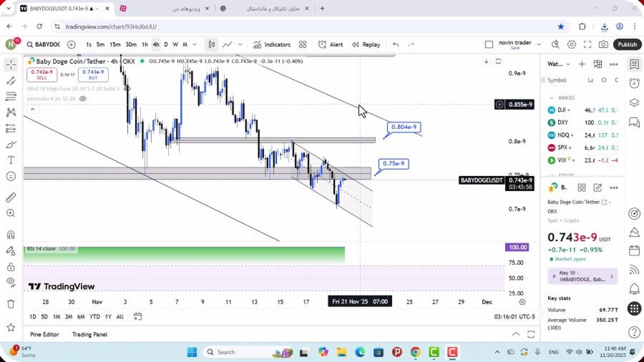Create an Alert

coord(331,45)
